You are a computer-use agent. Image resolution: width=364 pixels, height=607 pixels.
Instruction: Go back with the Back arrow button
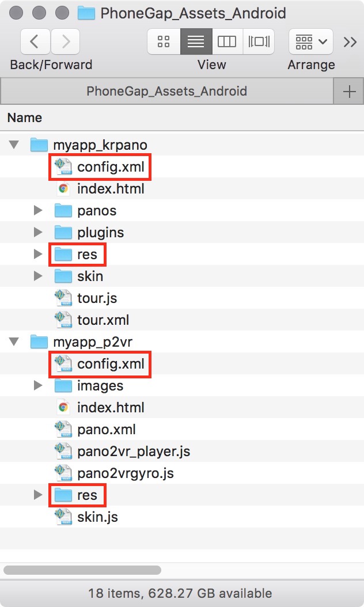pyautogui.click(x=35, y=41)
